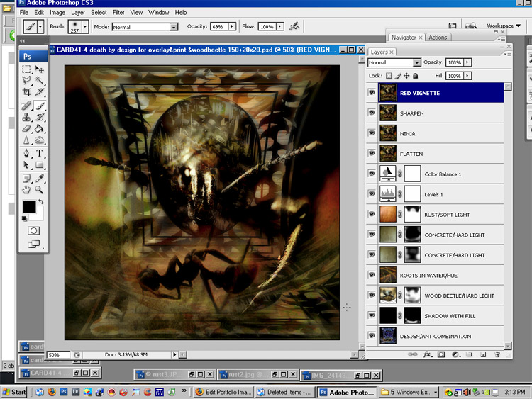Image resolution: width=532 pixels, height=399 pixels.
Task: Select the Magic Wand tool
Action: click(x=40, y=81)
